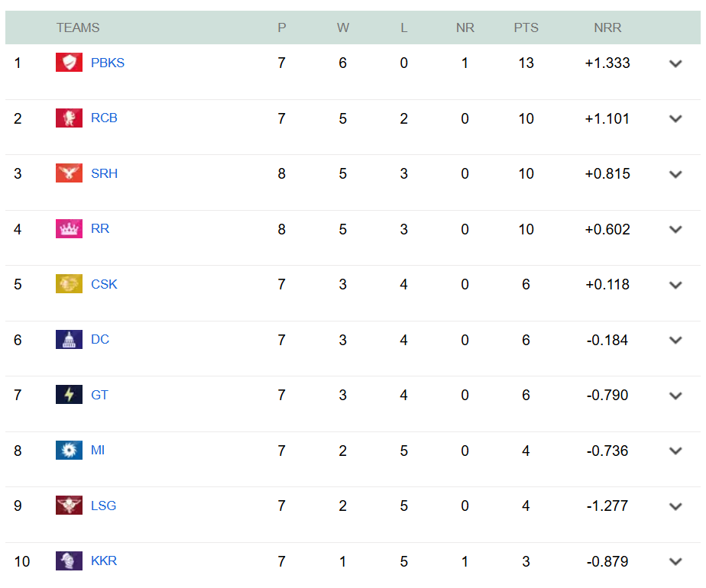Image resolution: width=706 pixels, height=588 pixels.
Task: Click the GT lightning bolt logo
Action: point(69,395)
